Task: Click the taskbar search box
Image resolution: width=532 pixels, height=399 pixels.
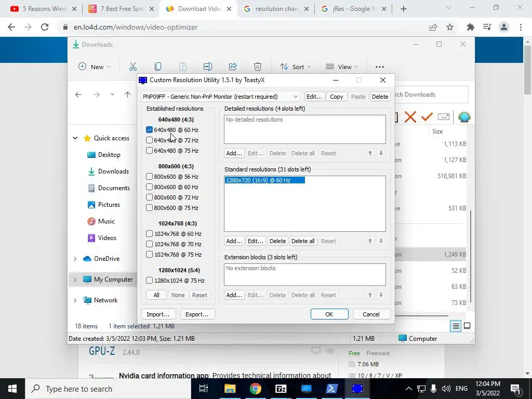Action: pyautogui.click(x=108, y=389)
